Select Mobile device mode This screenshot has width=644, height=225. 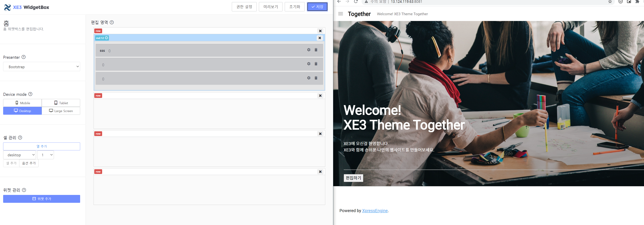tap(23, 103)
